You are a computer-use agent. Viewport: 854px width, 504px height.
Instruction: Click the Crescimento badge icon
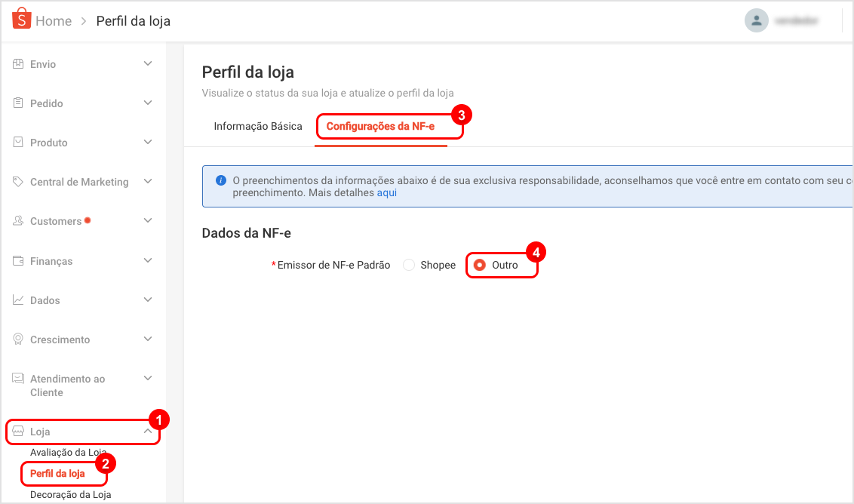[x=19, y=340]
